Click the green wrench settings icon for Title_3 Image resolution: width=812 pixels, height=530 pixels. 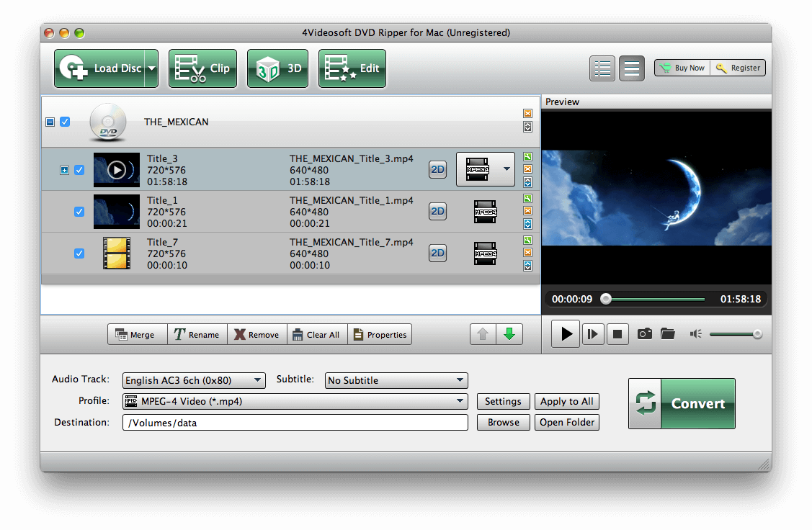[x=527, y=156]
